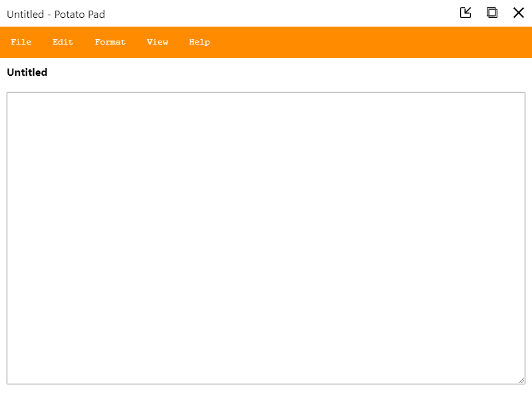Click the maximize window icon
The image size is (532, 399).
click(492, 13)
